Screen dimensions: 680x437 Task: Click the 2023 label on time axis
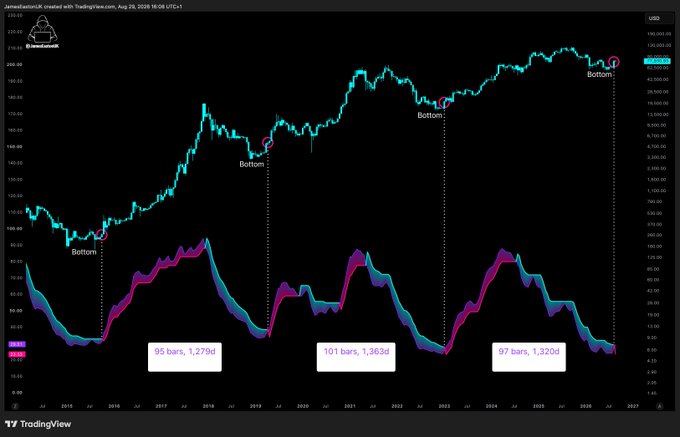pyautogui.click(x=444, y=406)
